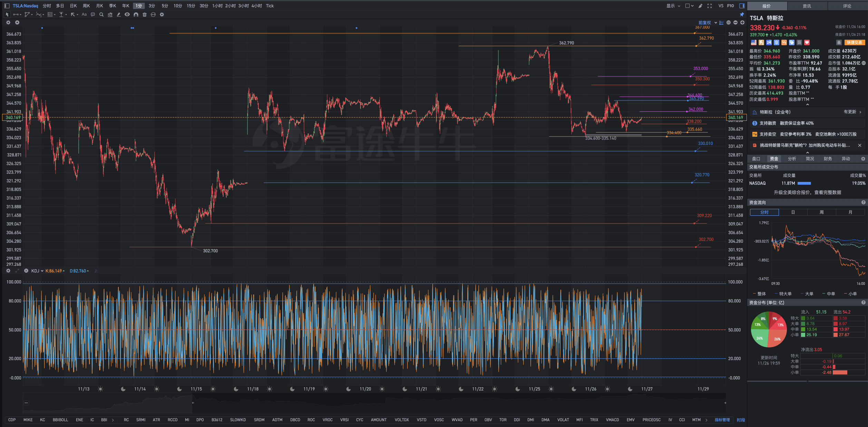Expand KDJ panel to full size
868x427 pixels.
(17, 271)
